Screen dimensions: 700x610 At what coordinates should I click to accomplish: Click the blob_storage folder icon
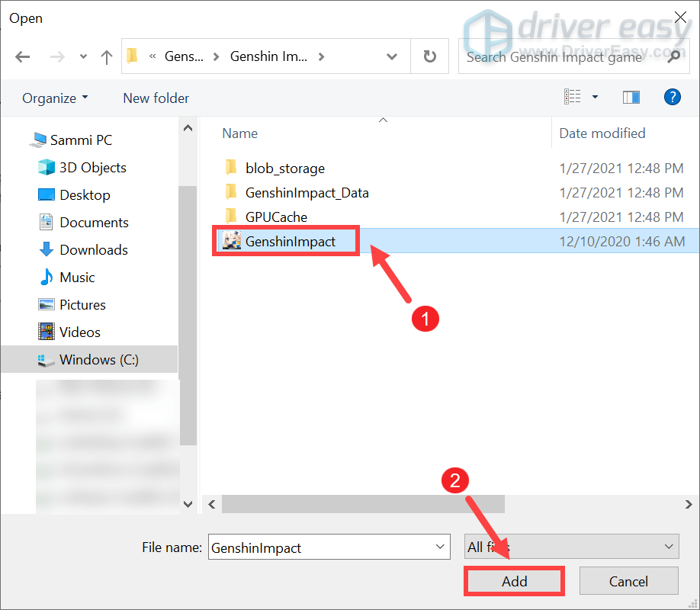tap(231, 168)
